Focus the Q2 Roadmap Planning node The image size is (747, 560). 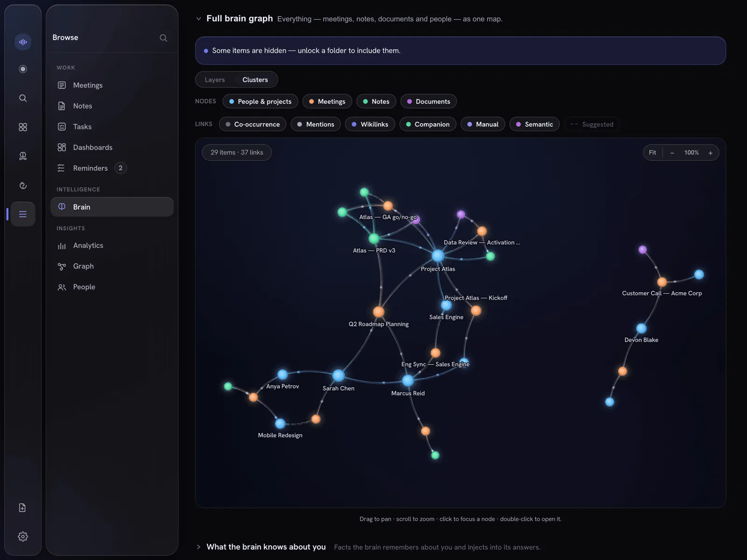pyautogui.click(x=379, y=312)
